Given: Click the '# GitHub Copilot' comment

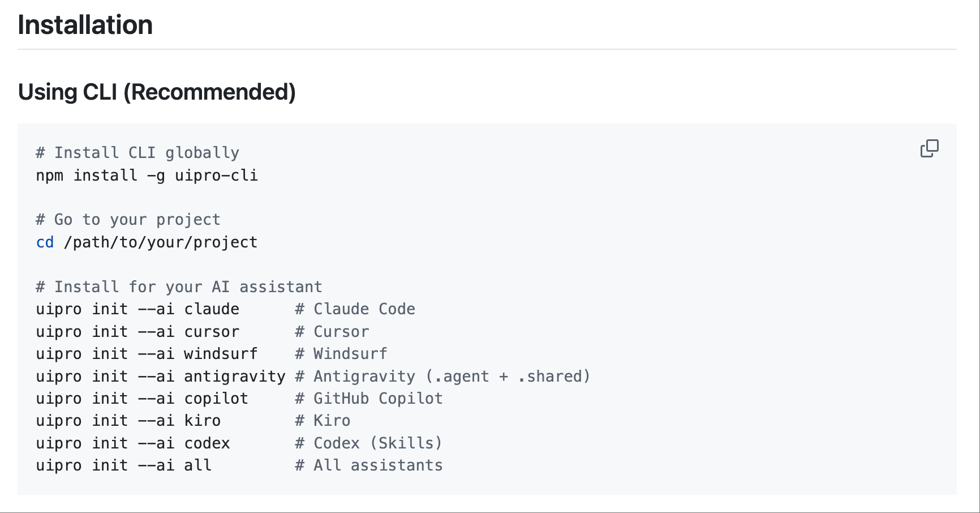Looking at the screenshot, I should pos(368,399).
